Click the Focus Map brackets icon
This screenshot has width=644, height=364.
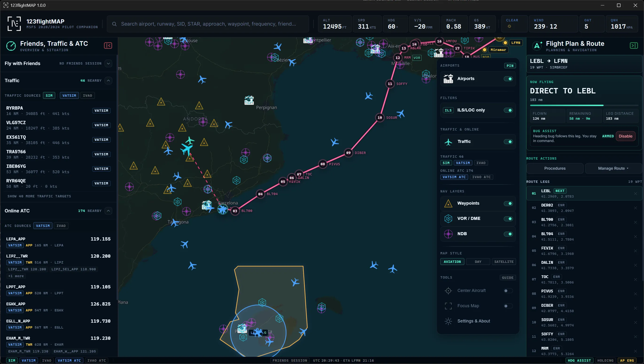pos(448,306)
